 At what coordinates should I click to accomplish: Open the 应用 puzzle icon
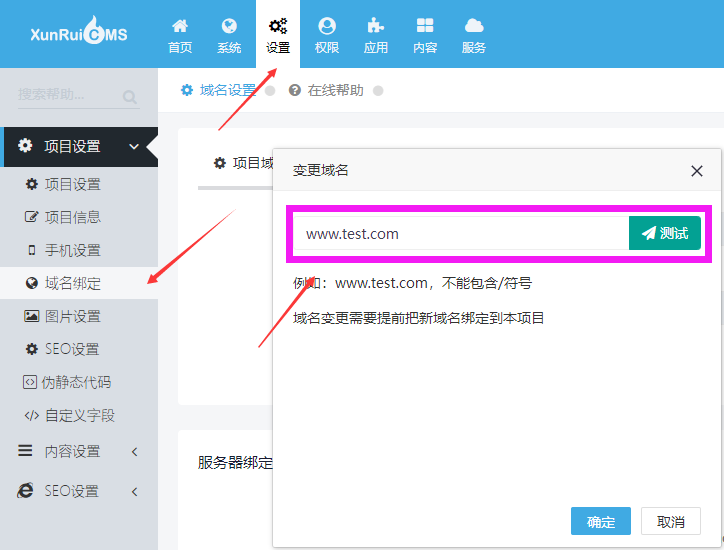[376, 27]
